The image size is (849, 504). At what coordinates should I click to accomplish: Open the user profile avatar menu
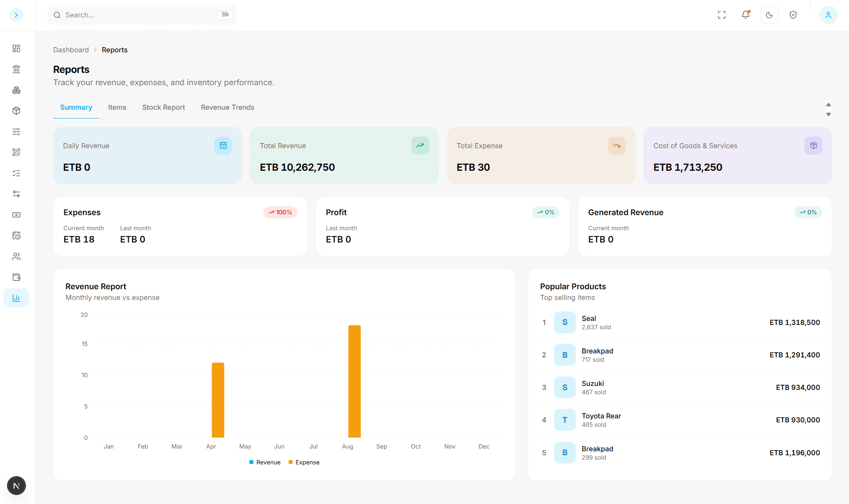click(x=828, y=15)
